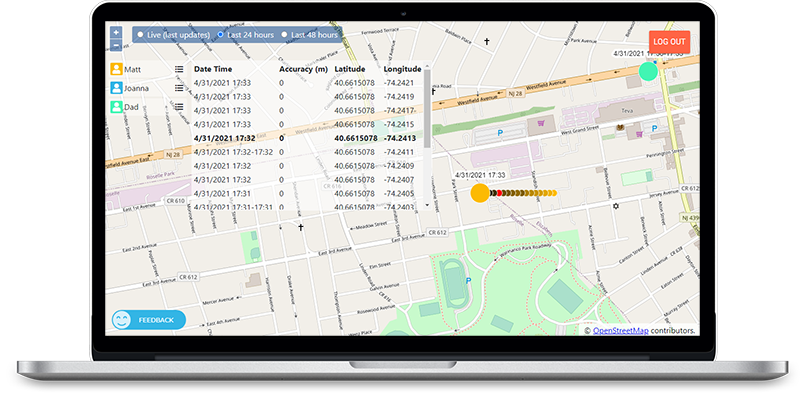Zoom out the map with minus button
Screen dimensions: 800x393
coord(116,45)
